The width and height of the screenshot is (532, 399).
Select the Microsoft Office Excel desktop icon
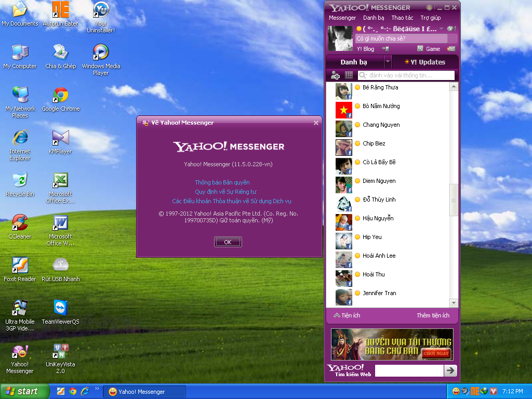tap(60, 188)
